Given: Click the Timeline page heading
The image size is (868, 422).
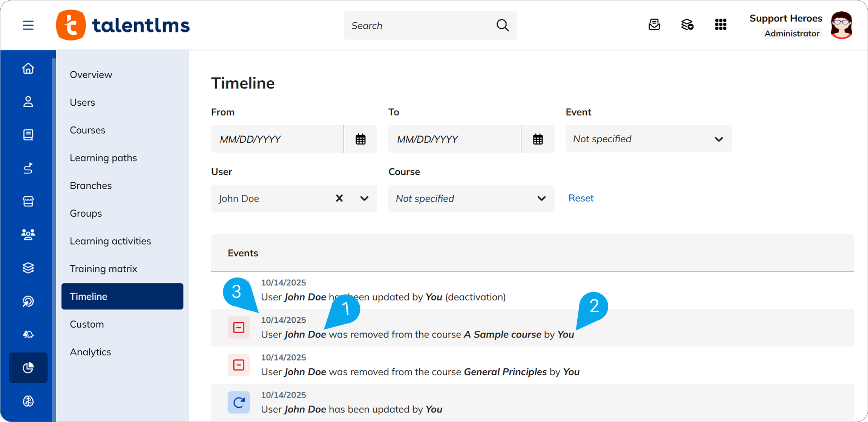Looking at the screenshot, I should (243, 83).
